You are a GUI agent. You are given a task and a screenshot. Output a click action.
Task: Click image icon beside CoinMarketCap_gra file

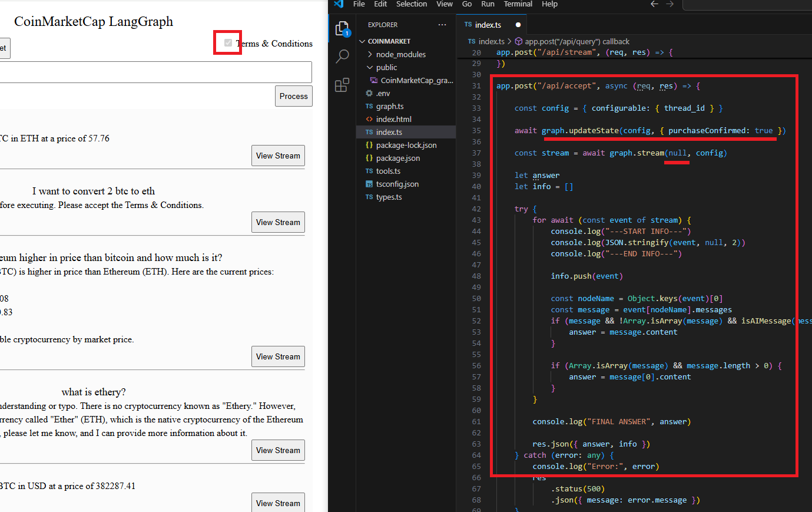pyautogui.click(x=374, y=80)
